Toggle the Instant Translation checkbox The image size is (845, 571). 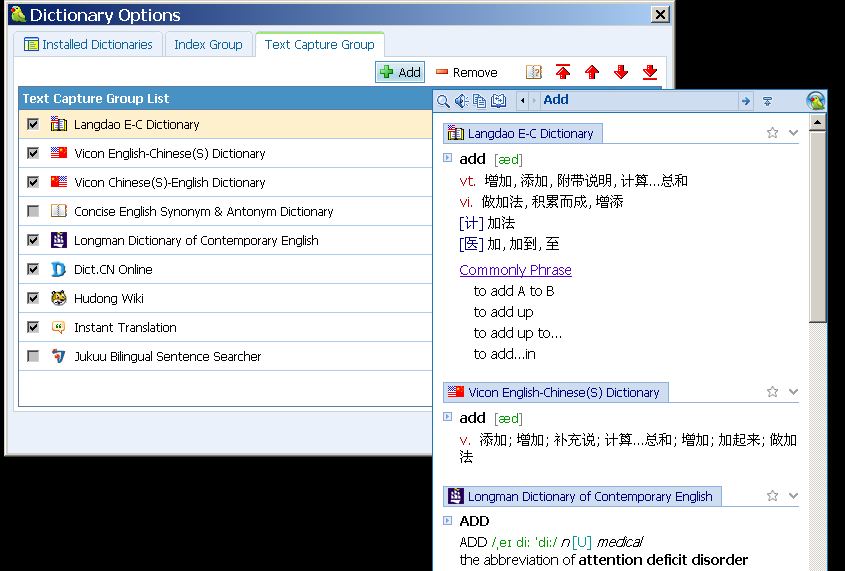(33, 327)
